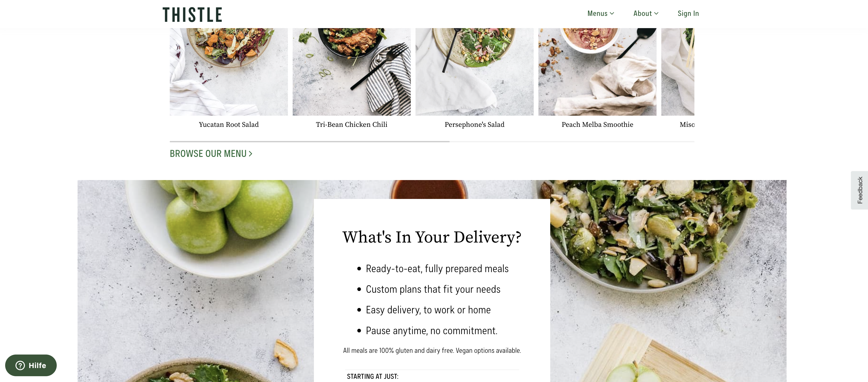Click the Yucatan Root Salad title
This screenshot has height=382, width=868.
tap(229, 124)
